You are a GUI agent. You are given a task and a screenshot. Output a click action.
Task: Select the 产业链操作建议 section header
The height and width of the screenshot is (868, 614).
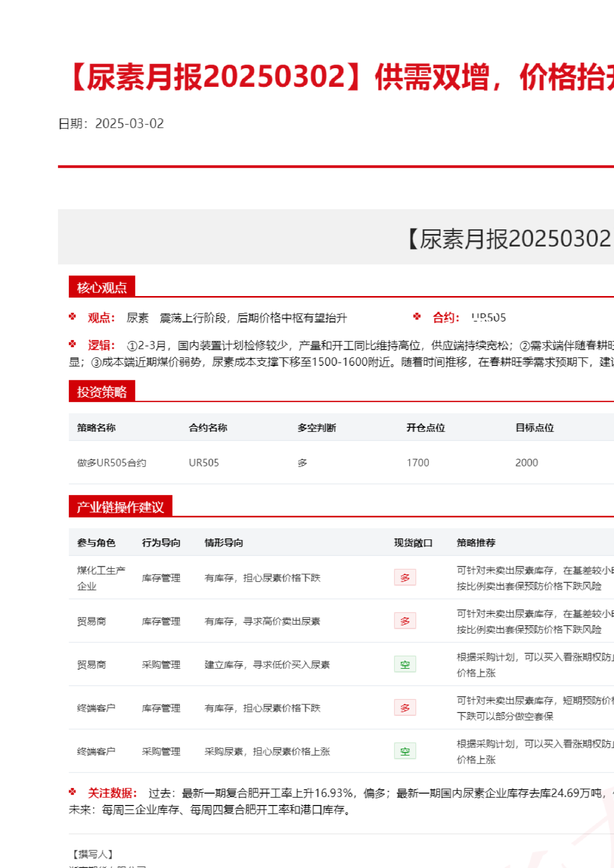coord(120,506)
